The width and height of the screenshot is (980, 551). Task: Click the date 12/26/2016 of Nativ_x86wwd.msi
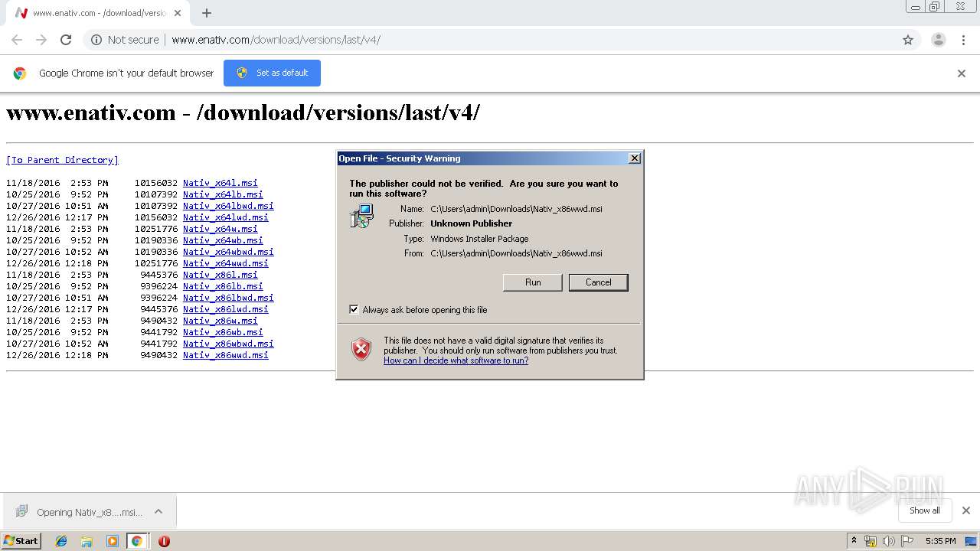click(x=33, y=355)
